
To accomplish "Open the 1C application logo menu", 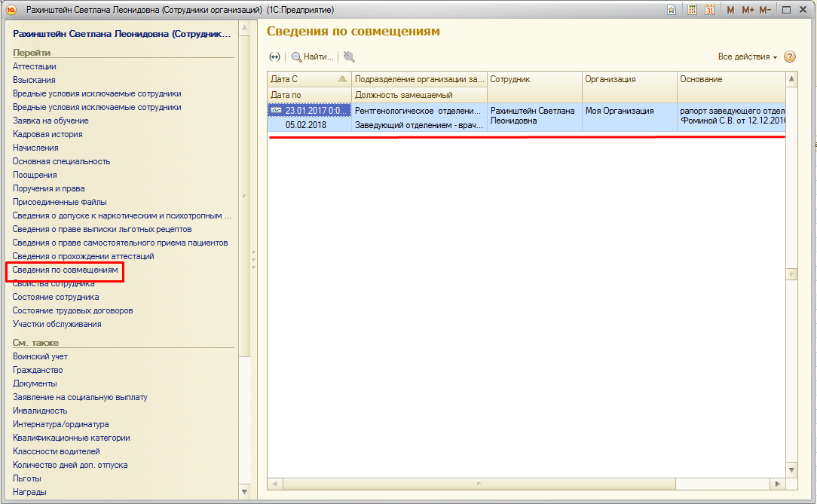I will coord(11,10).
